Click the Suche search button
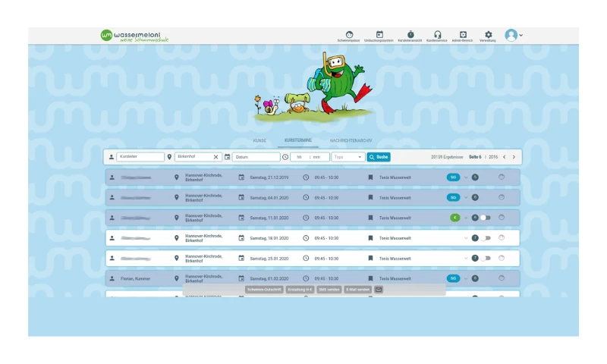Viewport: 607px width, 364px height. click(x=379, y=157)
